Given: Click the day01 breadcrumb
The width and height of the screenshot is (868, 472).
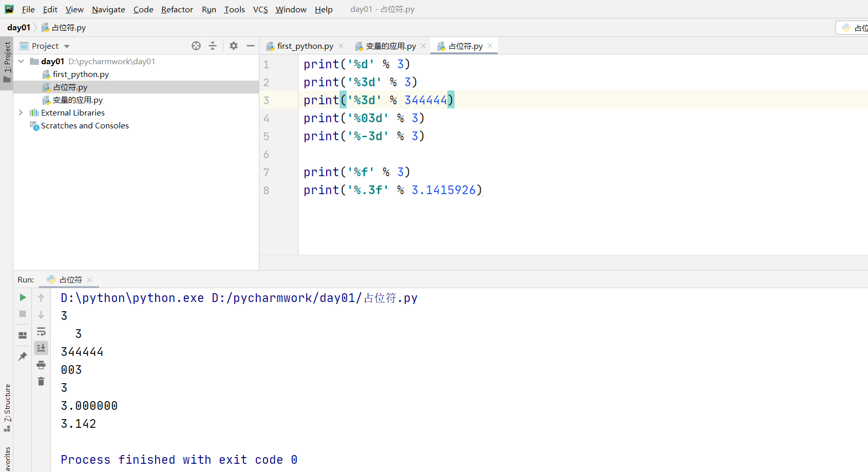Looking at the screenshot, I should pyautogui.click(x=18, y=27).
